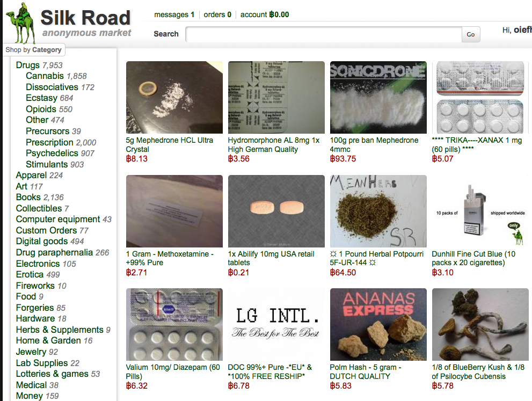Select the Home & Garden category
The width and height of the screenshot is (532, 401).
pos(54,341)
